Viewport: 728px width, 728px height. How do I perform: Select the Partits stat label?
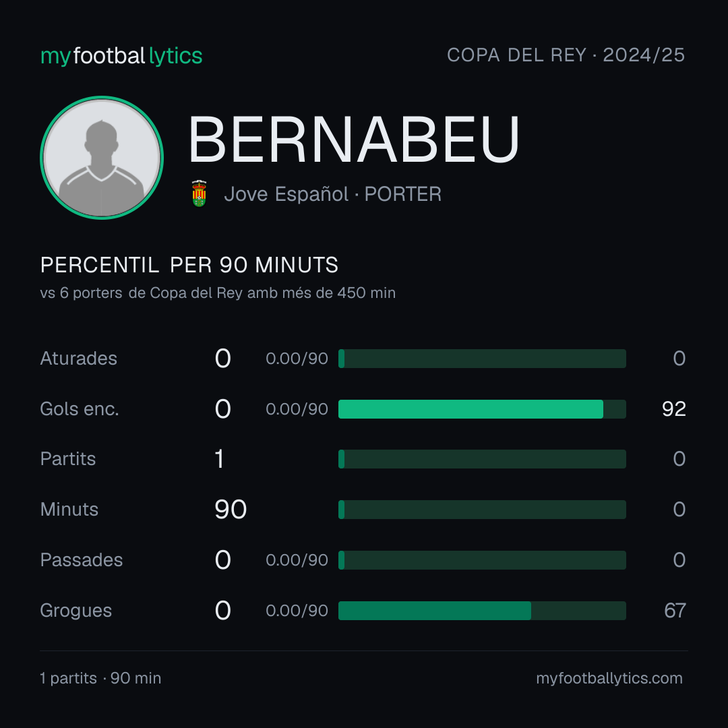tap(68, 459)
